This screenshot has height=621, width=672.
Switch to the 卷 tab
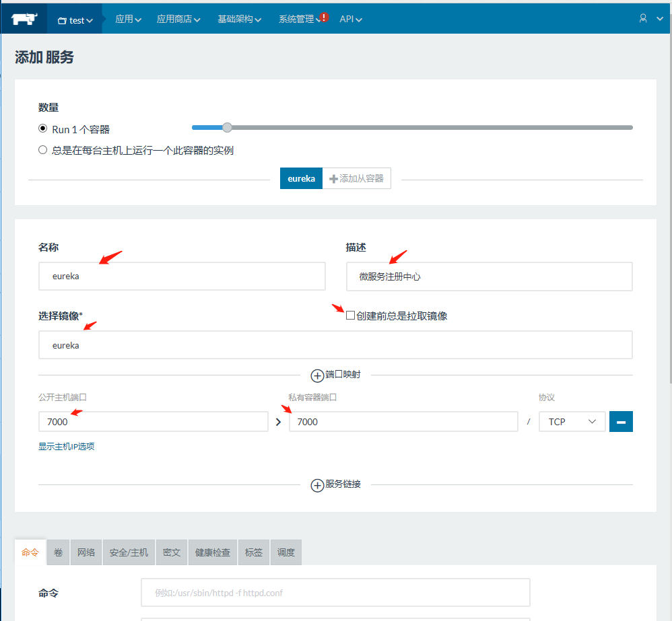click(x=59, y=552)
